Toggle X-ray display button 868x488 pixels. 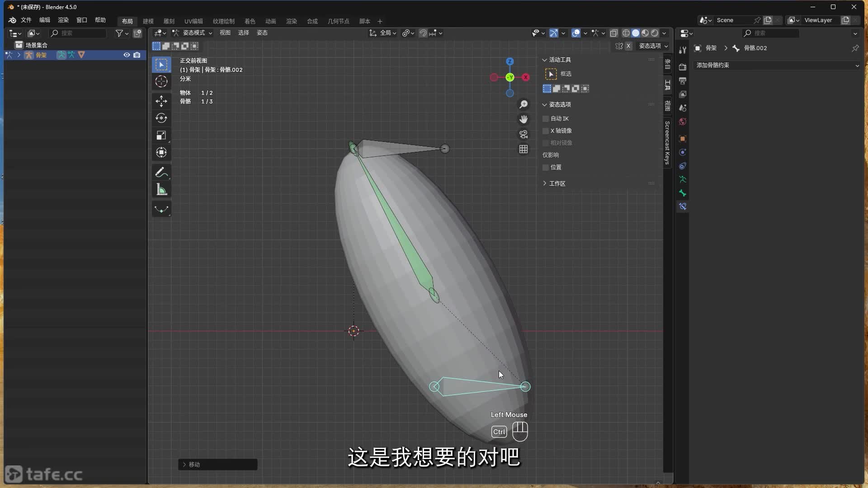[613, 33]
